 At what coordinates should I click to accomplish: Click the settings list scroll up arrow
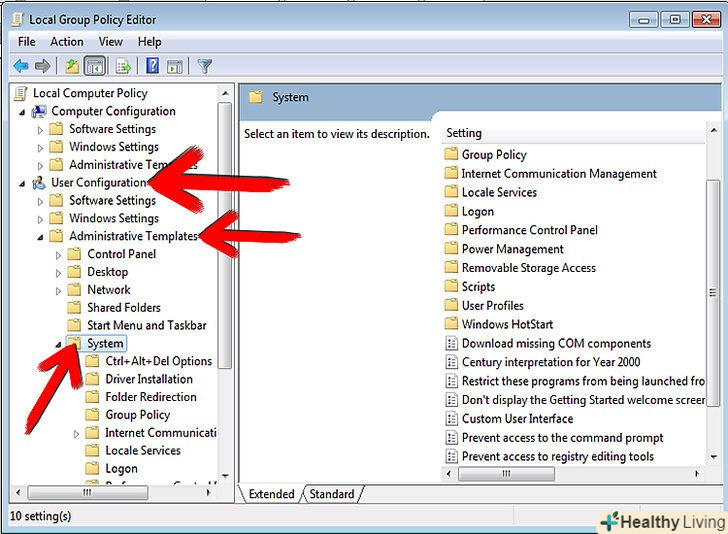[714, 131]
